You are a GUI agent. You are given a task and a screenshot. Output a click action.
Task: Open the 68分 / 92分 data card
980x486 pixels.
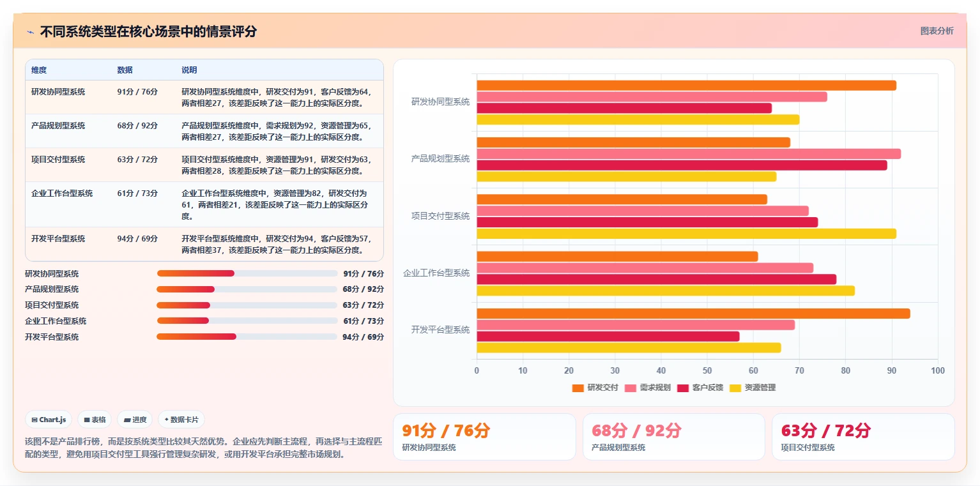coord(674,437)
